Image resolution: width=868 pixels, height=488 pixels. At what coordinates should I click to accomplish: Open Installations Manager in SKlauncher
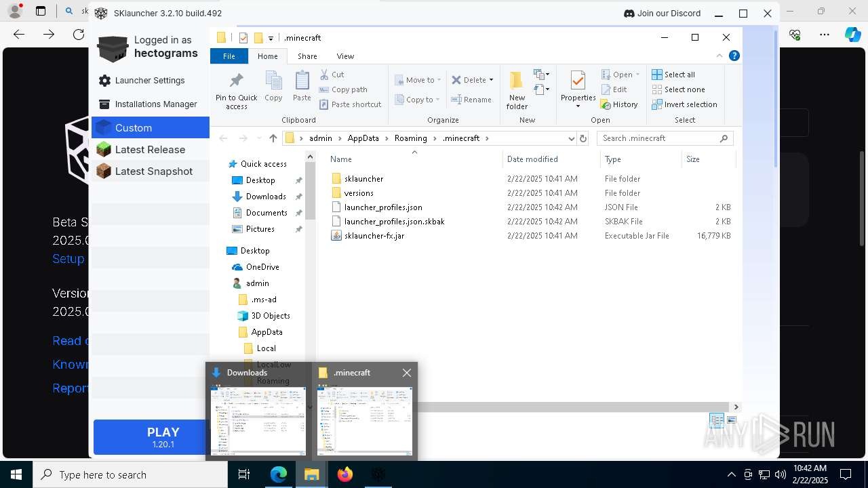tap(150, 104)
